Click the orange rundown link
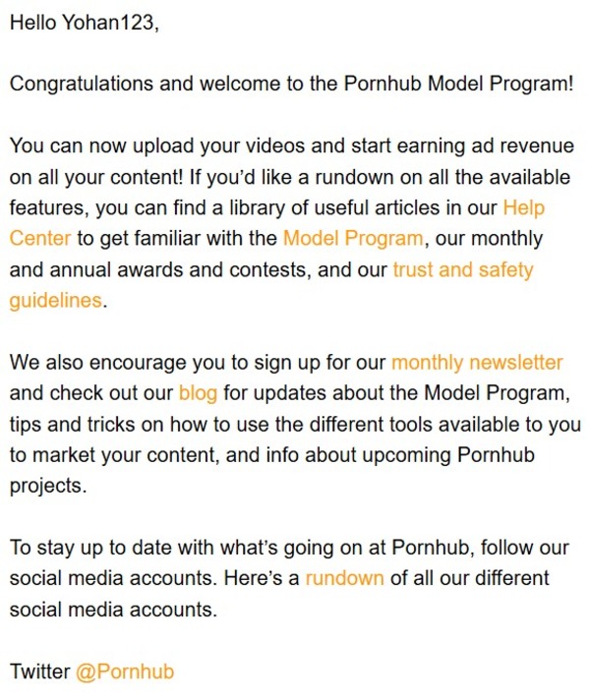 344,578
